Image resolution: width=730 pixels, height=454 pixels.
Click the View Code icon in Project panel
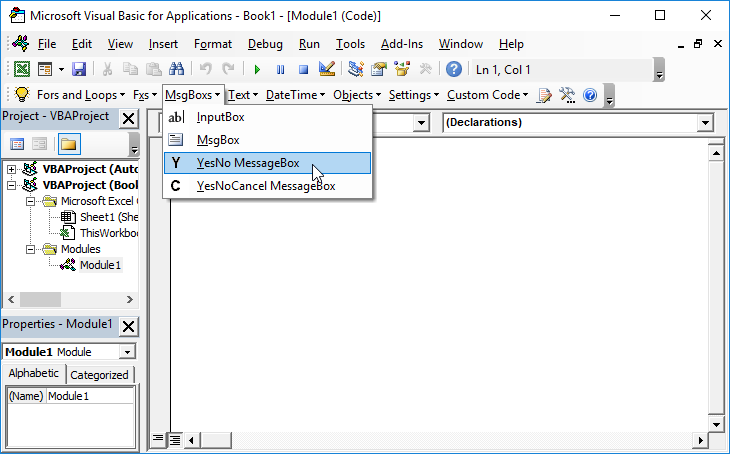pos(17,144)
